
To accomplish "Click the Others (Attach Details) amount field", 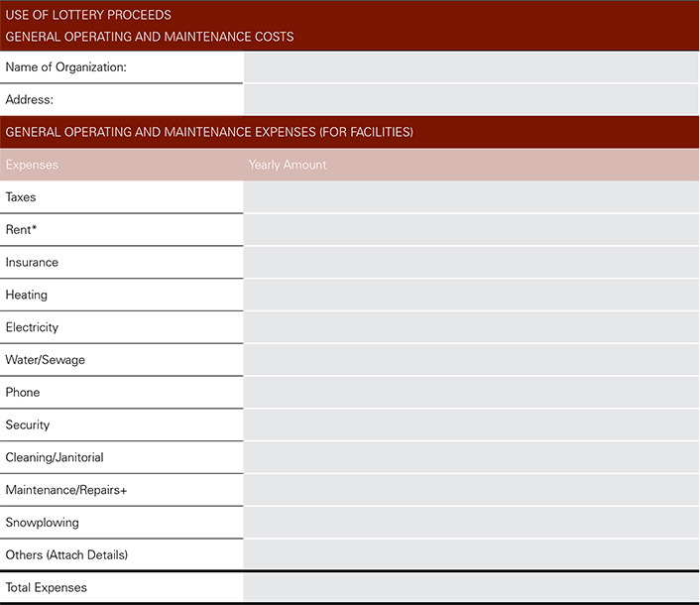I will [471, 554].
